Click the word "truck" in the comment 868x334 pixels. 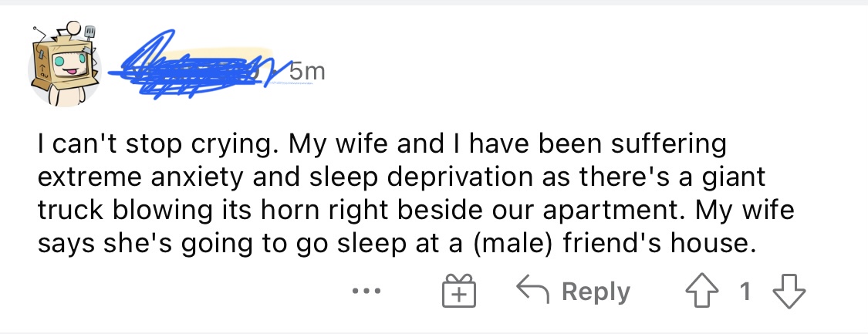[x=71, y=211]
